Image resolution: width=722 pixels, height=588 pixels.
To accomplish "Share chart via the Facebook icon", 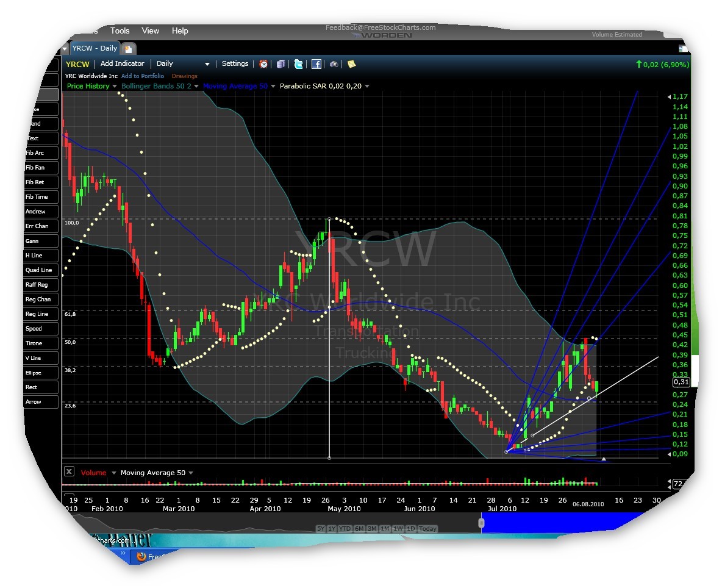I will (316, 64).
